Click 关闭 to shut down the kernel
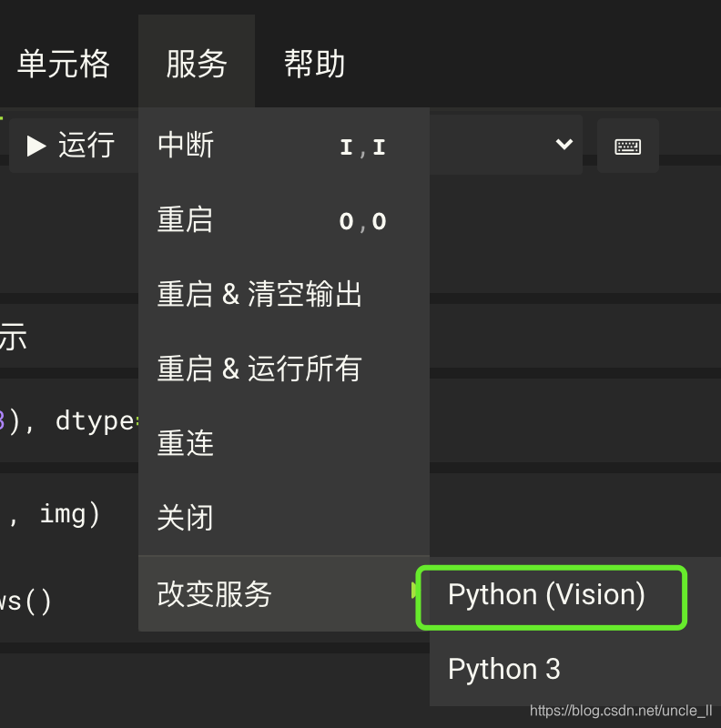The width and height of the screenshot is (721, 728). [185, 517]
